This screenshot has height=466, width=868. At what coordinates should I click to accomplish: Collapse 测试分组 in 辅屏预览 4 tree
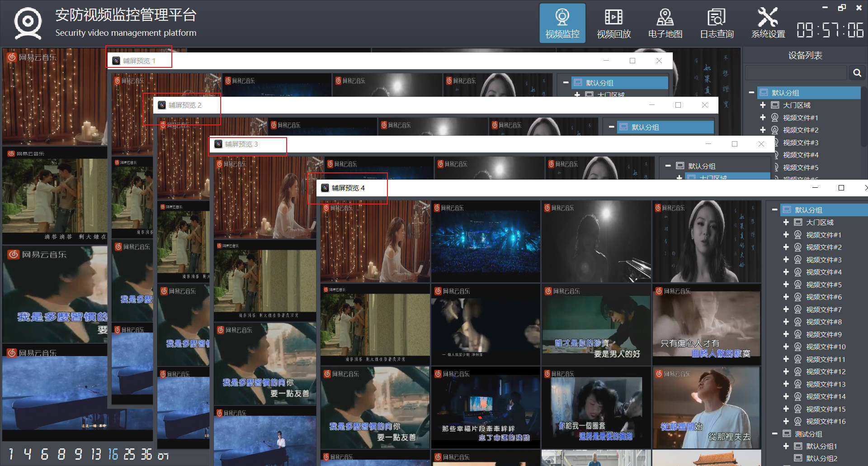(774, 433)
